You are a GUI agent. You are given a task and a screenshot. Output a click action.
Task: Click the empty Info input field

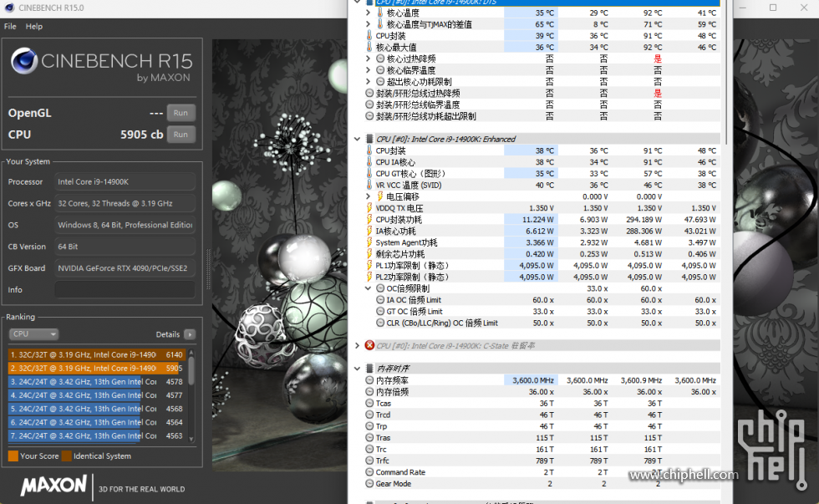(125, 290)
